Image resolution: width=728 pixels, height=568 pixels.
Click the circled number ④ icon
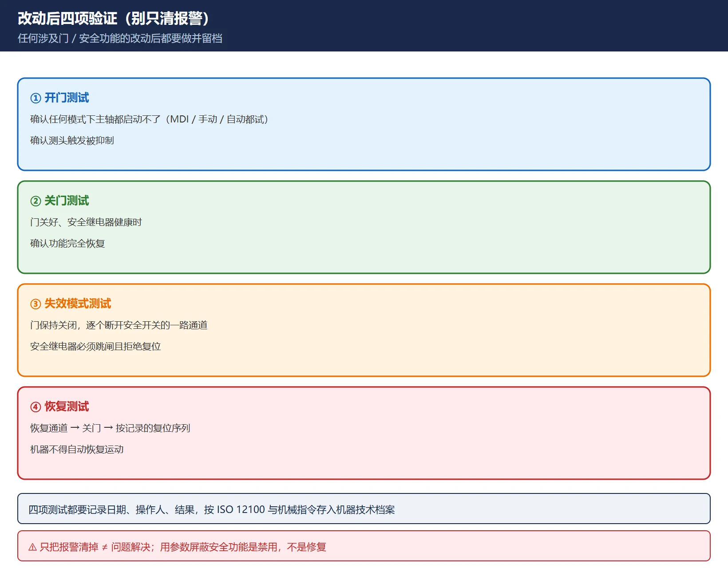pos(36,407)
